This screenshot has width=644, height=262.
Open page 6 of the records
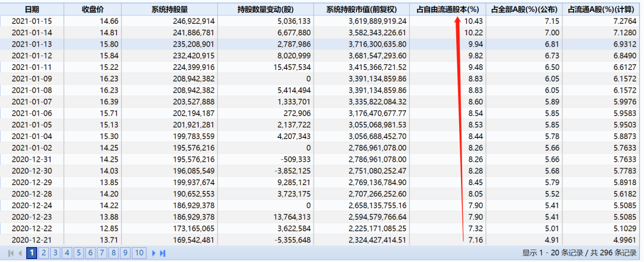point(91,253)
